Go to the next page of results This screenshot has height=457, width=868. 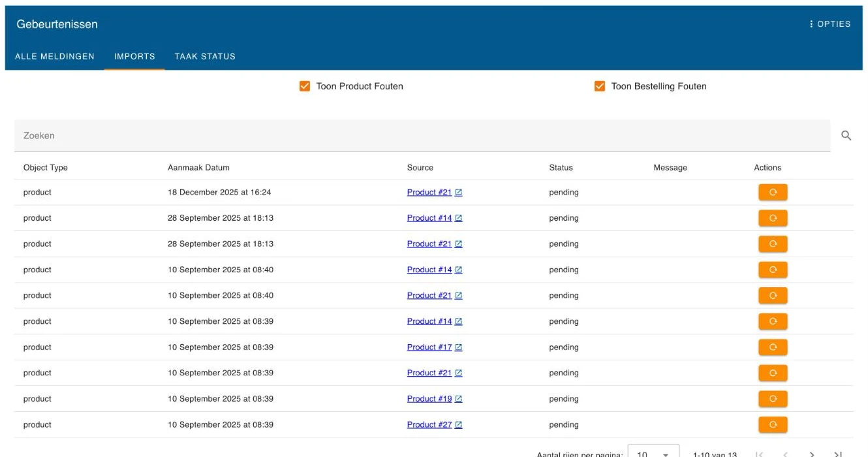click(x=812, y=454)
